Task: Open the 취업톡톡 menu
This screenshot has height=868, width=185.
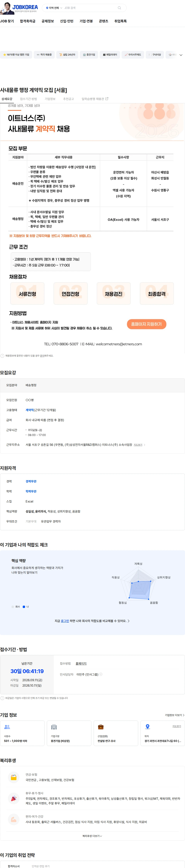Action: coord(120,21)
